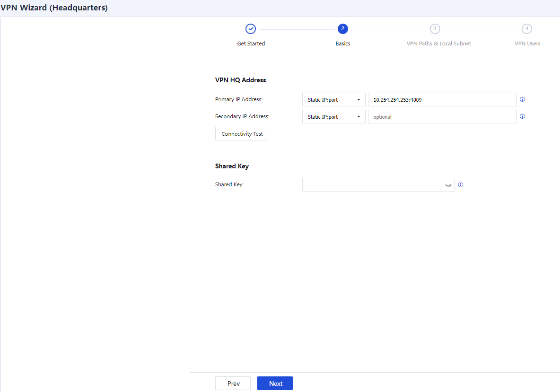Jump to VPN Paths & Local Subnet step
Viewport: 560px width, 392px height.
coord(438,44)
